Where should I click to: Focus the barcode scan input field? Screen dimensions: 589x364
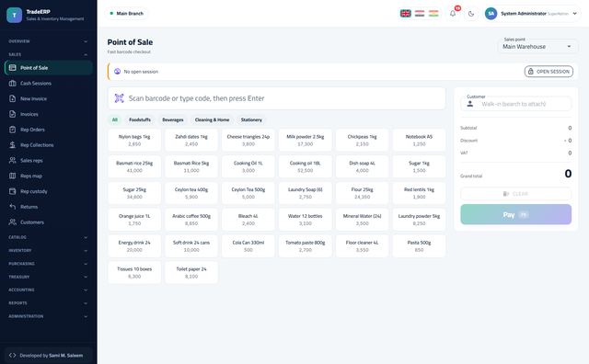pos(277,98)
